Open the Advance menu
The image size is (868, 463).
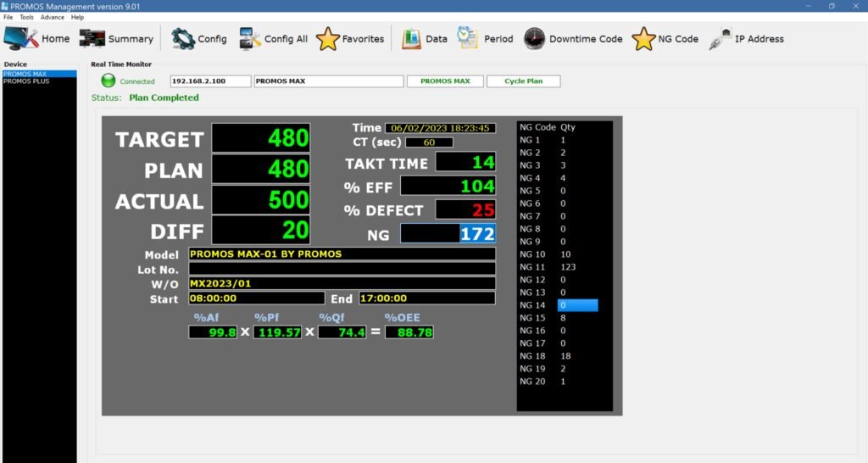(x=52, y=17)
